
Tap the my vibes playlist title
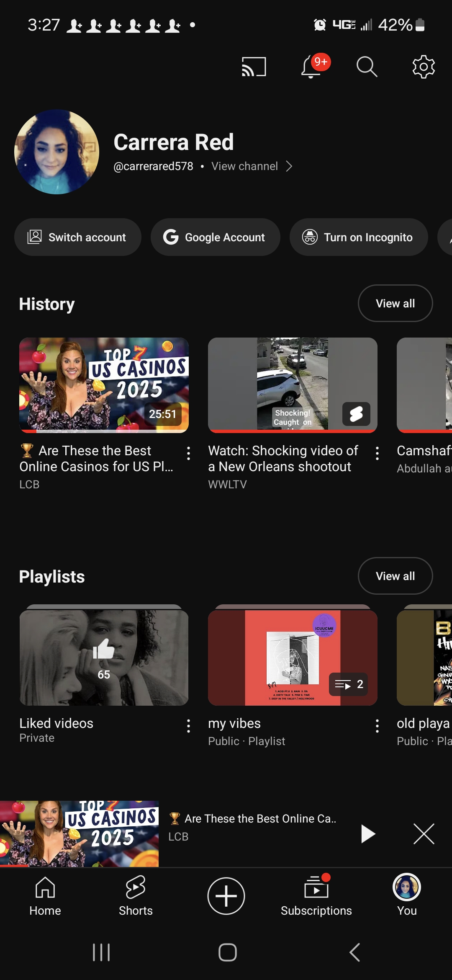click(x=234, y=723)
